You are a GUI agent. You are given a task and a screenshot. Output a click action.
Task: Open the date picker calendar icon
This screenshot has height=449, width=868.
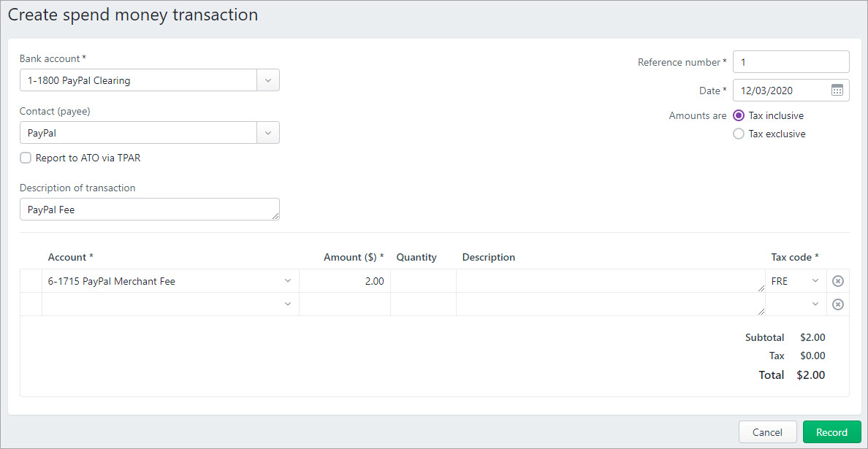coord(837,91)
